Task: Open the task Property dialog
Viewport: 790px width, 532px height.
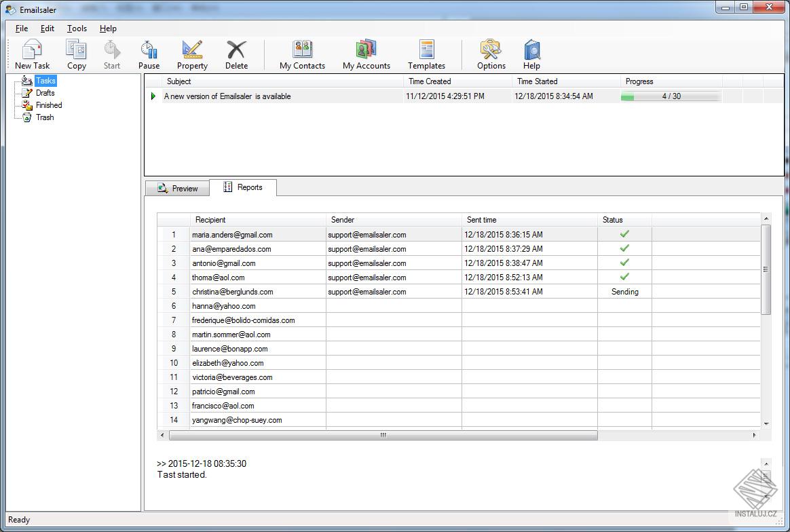Action: coord(192,54)
